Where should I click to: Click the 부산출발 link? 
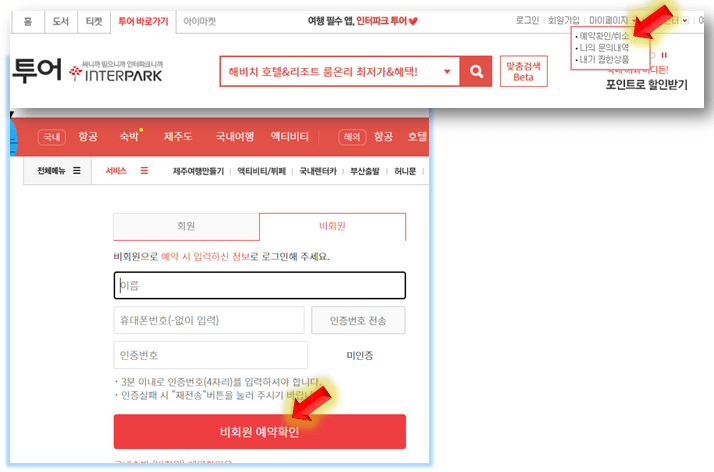(x=365, y=171)
